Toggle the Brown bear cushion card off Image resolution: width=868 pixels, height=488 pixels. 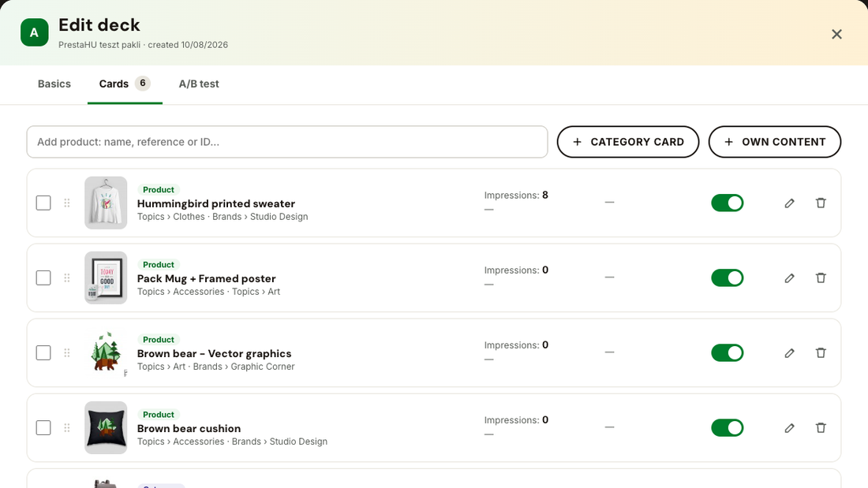pos(728,428)
